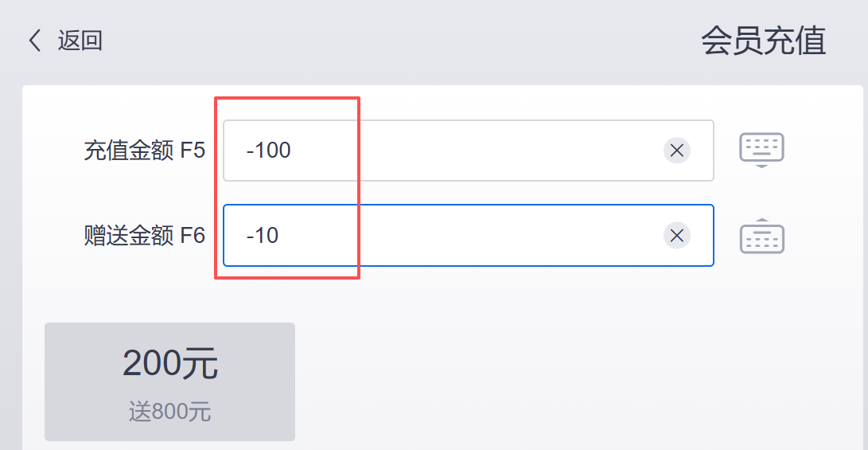The image size is (868, 450).
Task: Click the back chevron arrow icon
Action: click(x=34, y=41)
